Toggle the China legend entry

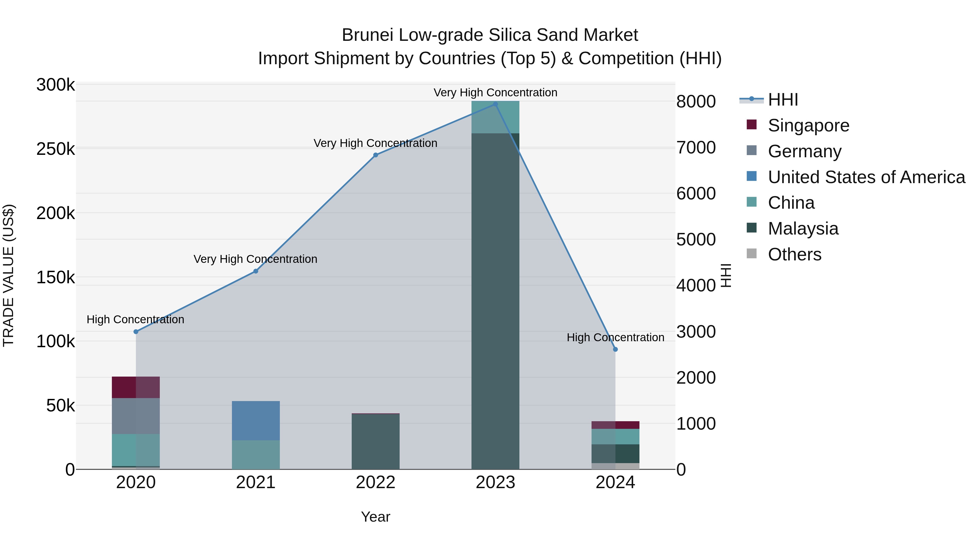tap(780, 203)
